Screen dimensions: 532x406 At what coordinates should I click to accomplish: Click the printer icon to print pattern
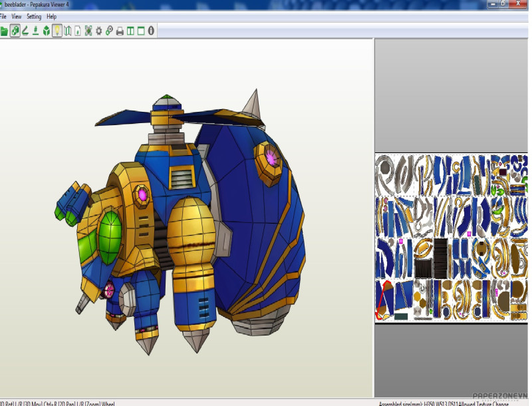pyautogui.click(x=120, y=31)
